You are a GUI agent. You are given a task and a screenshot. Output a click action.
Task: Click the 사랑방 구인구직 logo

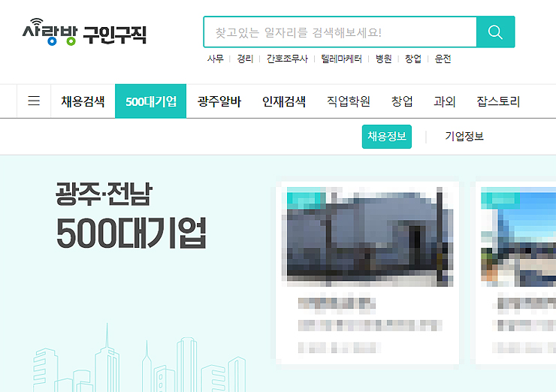(84, 32)
